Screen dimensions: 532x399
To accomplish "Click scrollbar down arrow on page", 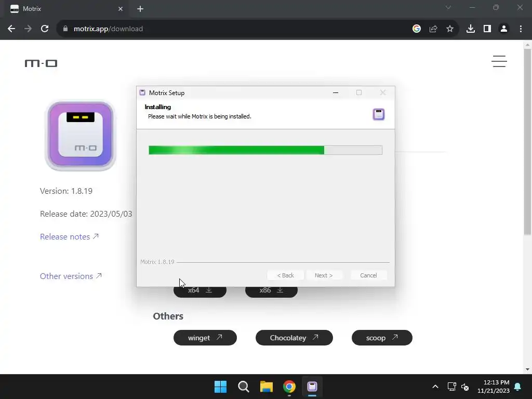I will (527, 369).
